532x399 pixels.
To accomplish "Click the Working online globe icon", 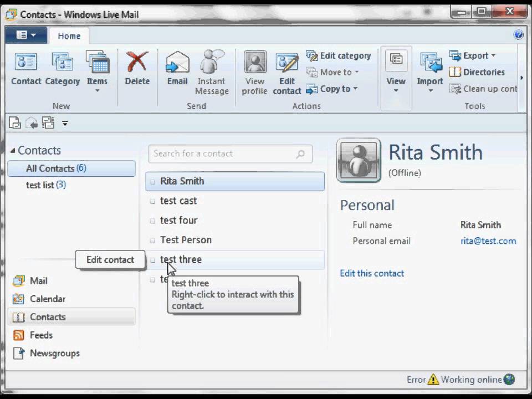I will (509, 379).
